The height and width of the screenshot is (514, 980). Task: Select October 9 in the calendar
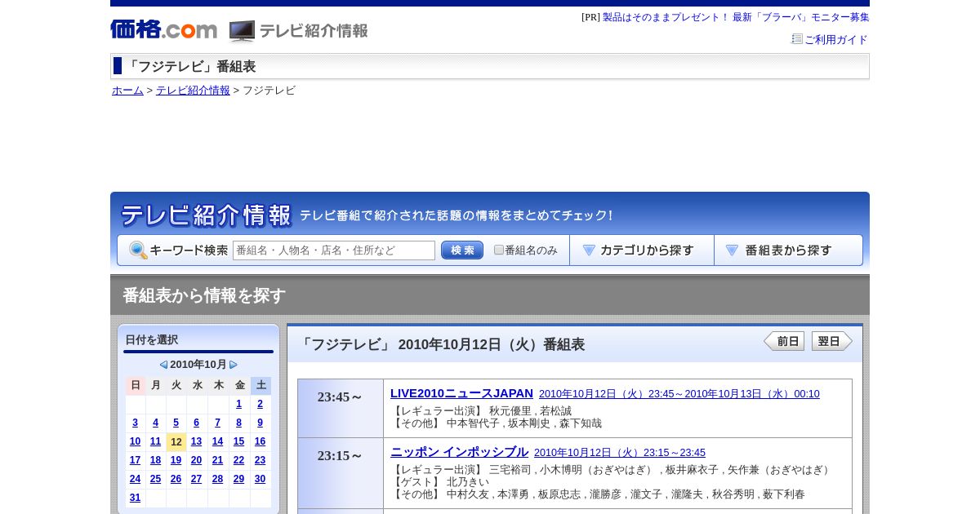pyautogui.click(x=261, y=423)
